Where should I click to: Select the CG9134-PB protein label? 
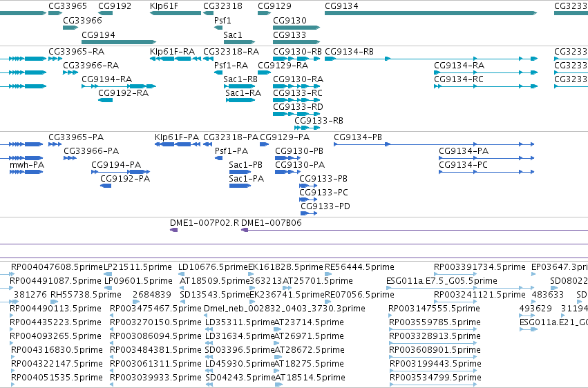(x=358, y=137)
